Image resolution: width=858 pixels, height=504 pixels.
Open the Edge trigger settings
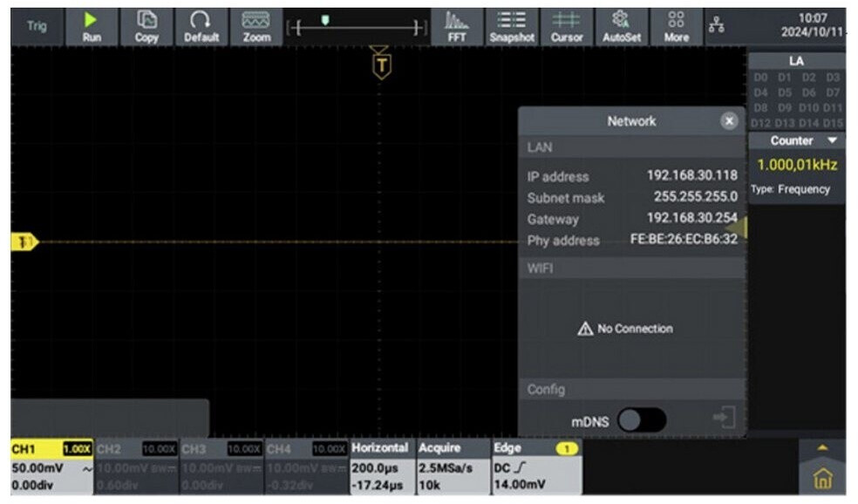point(537,467)
